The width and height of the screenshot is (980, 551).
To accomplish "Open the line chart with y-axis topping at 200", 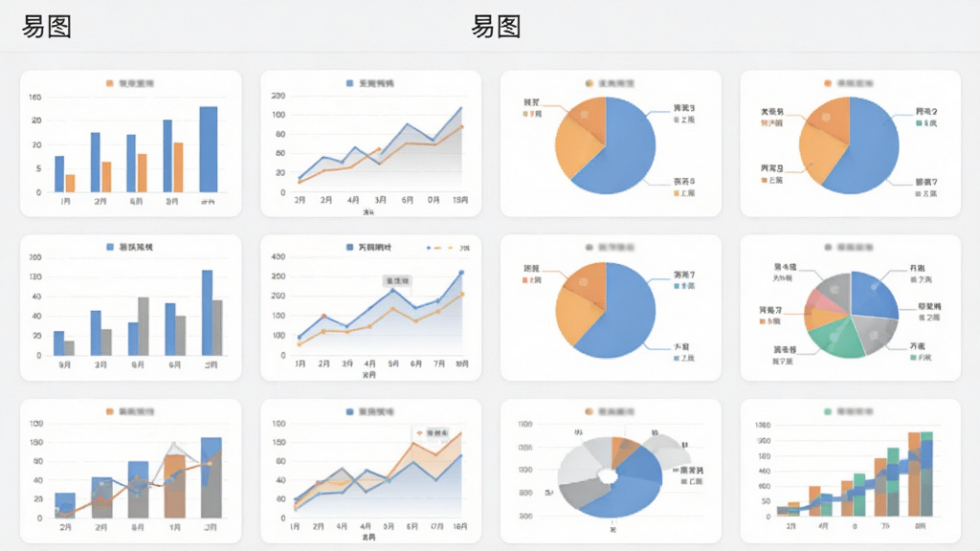I will (370, 143).
